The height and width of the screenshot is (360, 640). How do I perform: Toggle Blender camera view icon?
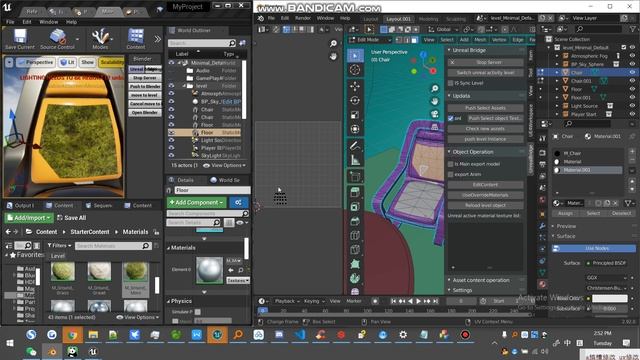coord(435,114)
